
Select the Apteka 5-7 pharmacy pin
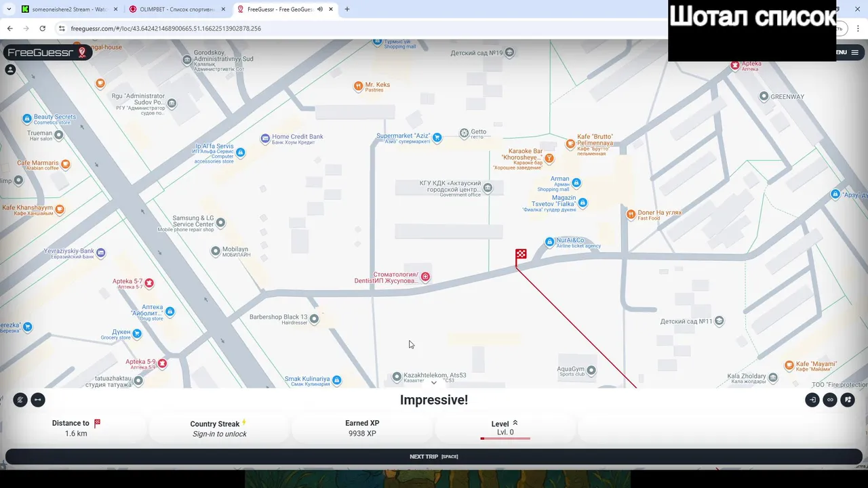149,283
